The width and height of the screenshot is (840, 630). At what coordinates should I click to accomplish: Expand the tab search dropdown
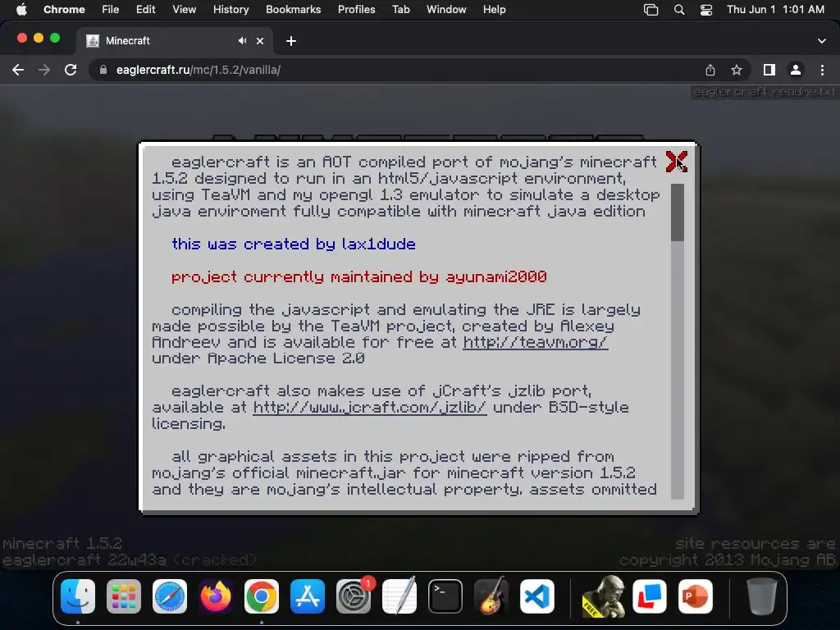(x=822, y=41)
